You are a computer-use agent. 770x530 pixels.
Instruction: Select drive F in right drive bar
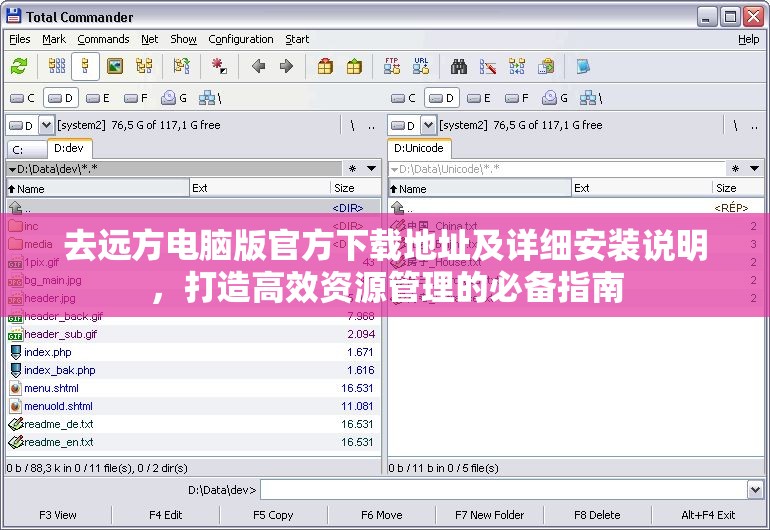517,98
